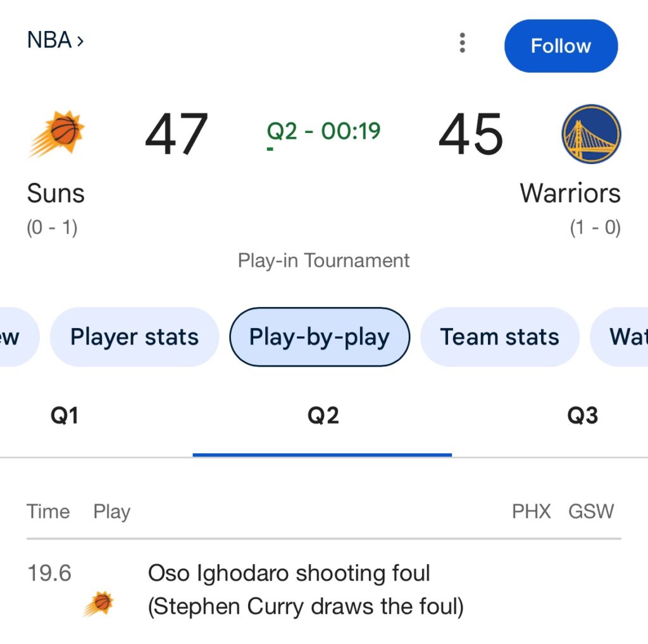Image resolution: width=648 pixels, height=644 pixels.
Task: Open the Team stats tab
Action: pyautogui.click(x=499, y=337)
